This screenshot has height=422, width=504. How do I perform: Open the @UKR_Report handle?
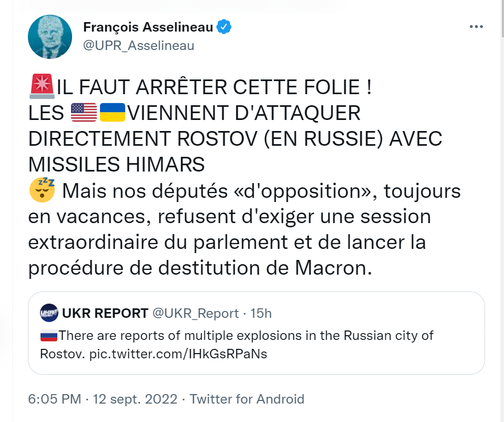195,314
